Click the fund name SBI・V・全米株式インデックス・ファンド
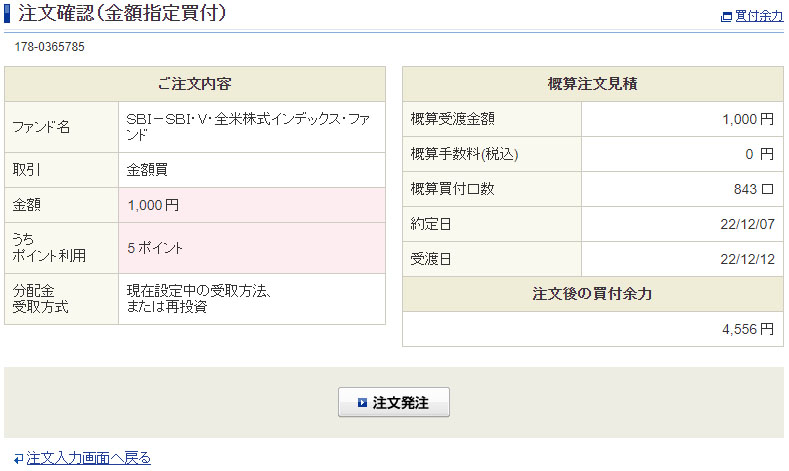The width and height of the screenshot is (789, 471). (248, 126)
